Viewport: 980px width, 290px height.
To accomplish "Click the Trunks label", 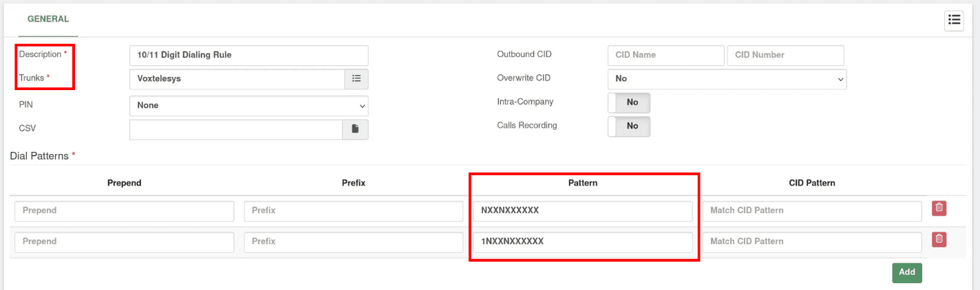I will (34, 78).
